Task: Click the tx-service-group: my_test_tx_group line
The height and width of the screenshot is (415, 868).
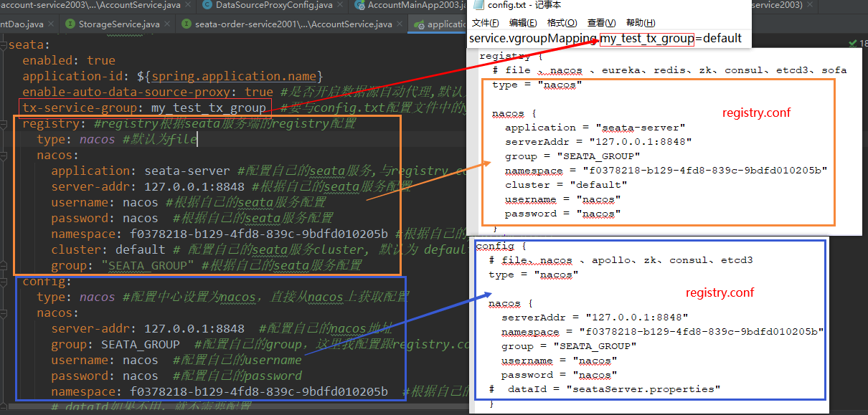Action: coord(144,108)
